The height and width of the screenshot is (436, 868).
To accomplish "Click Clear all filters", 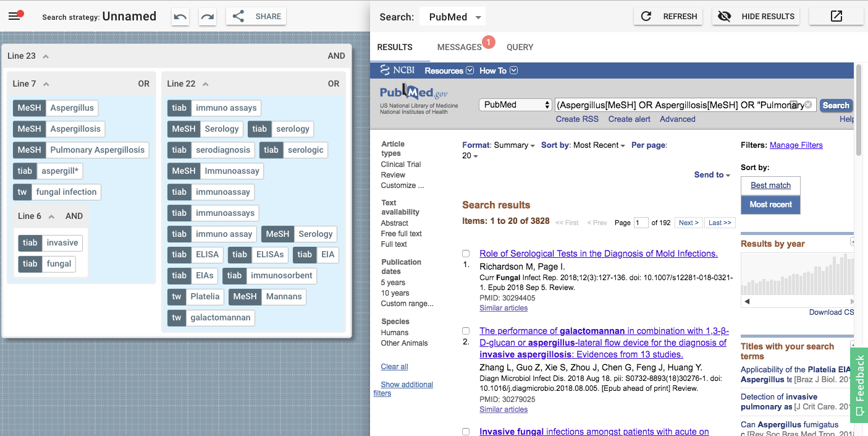I will 394,367.
